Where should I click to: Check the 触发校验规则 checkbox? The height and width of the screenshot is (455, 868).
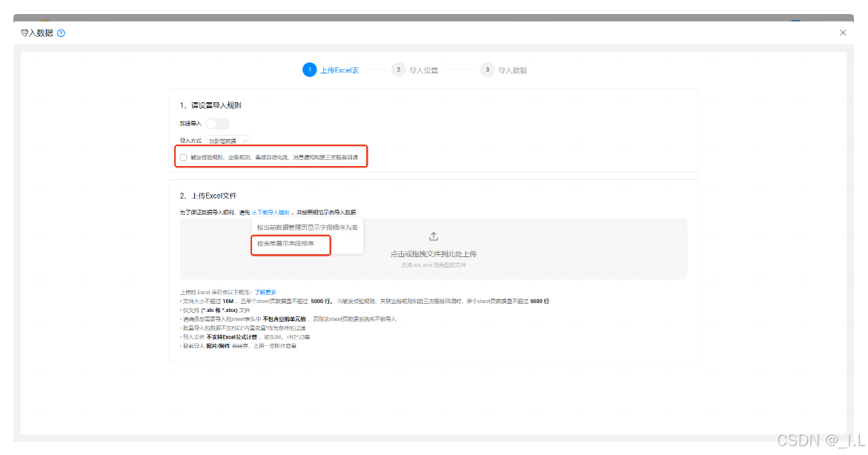coord(183,158)
